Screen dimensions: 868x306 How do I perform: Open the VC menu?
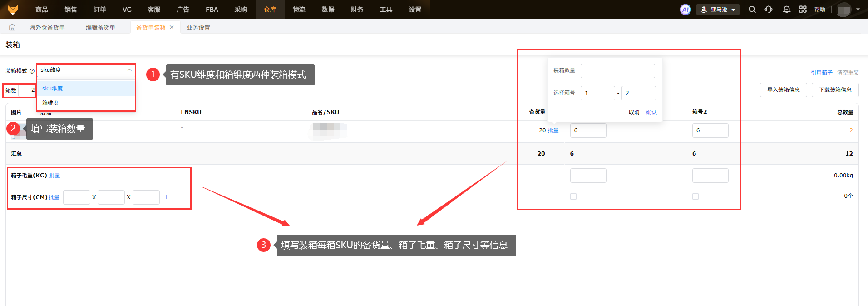point(127,10)
